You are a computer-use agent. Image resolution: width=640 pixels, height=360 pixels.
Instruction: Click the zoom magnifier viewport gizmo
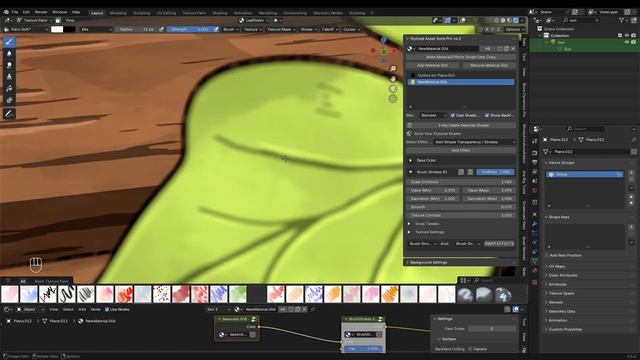(x=393, y=69)
